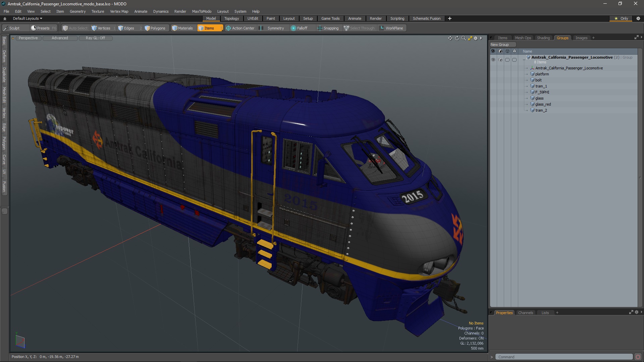Screen dimensions: 644x362
Task: Open the WorkPlane options
Action: (x=392, y=28)
